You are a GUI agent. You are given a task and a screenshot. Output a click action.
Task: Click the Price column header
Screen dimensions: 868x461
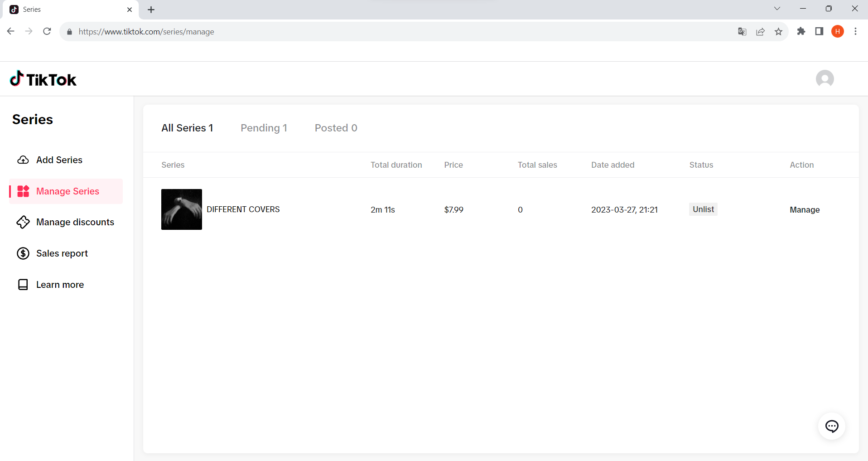click(x=453, y=165)
